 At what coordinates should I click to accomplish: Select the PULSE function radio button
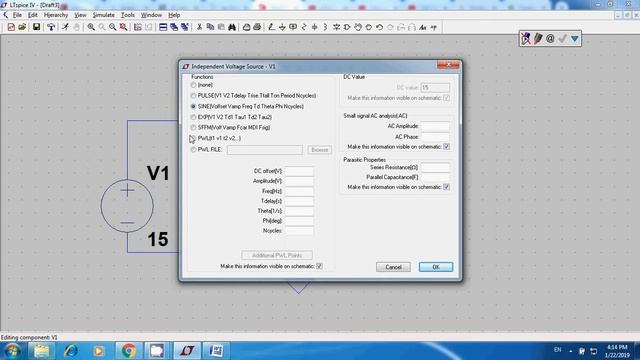[193, 96]
